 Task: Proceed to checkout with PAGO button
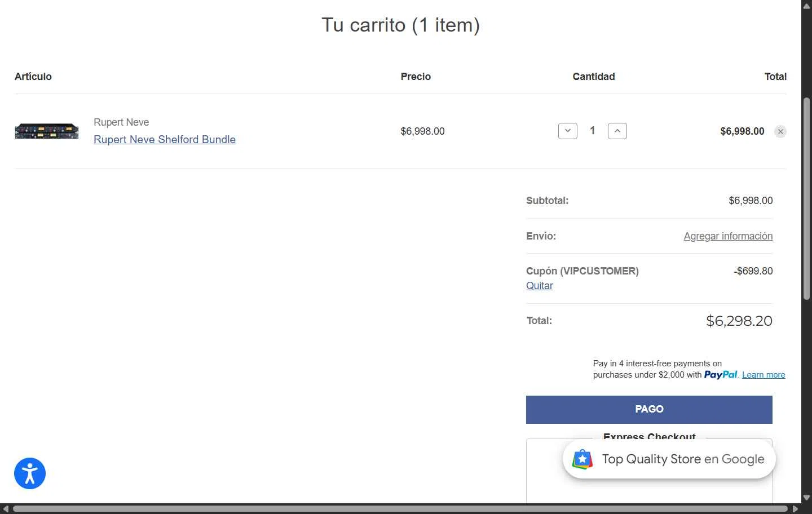coord(649,410)
